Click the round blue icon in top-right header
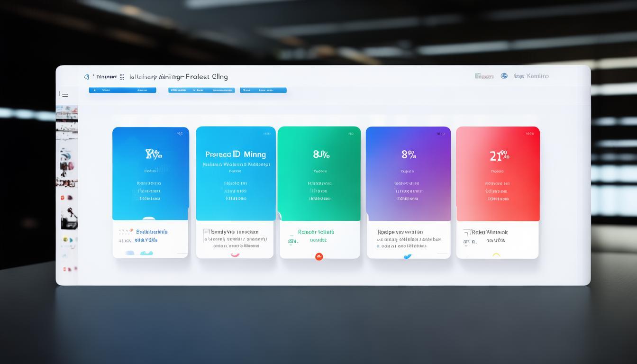The image size is (637, 364). (x=504, y=76)
